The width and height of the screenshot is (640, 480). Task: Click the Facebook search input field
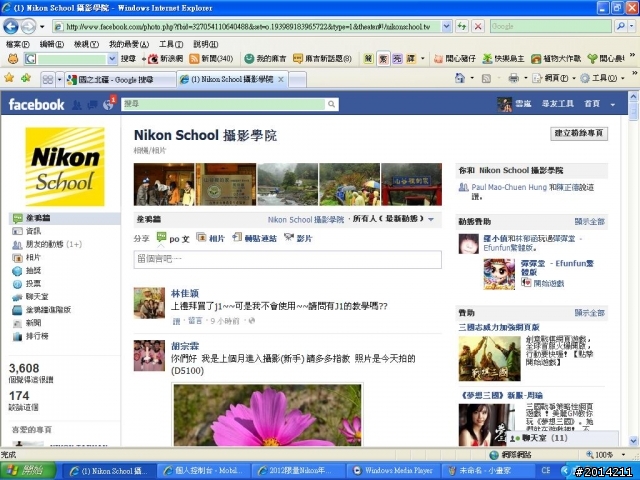coord(224,104)
